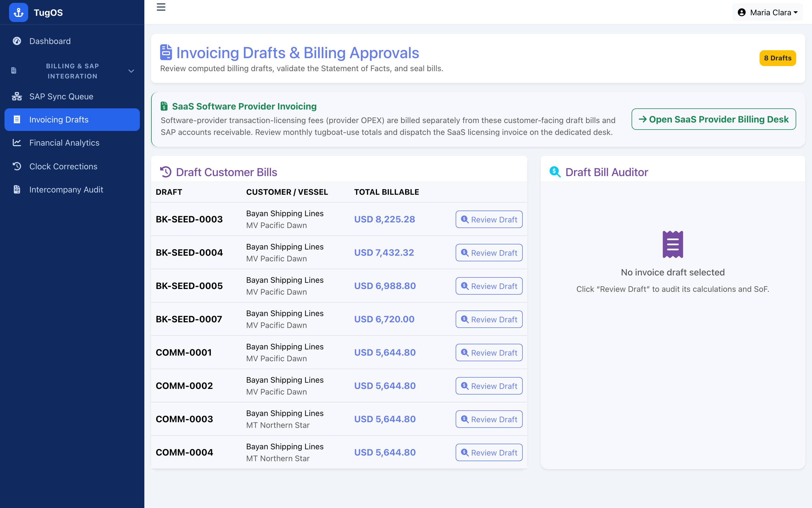
Task: Click the Draft Bill Auditor heading
Action: (607, 172)
